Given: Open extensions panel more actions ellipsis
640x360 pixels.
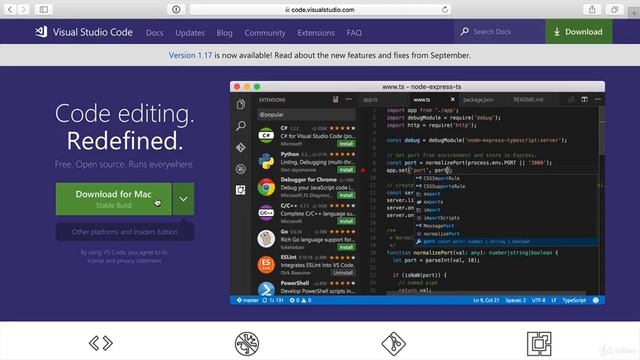Looking at the screenshot, I should click(349, 99).
